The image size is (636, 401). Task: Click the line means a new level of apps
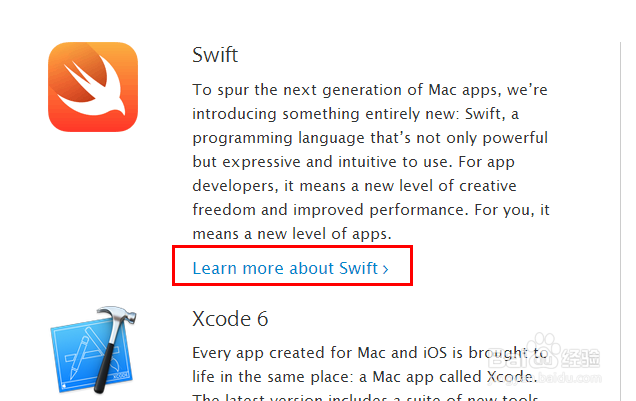tap(292, 234)
